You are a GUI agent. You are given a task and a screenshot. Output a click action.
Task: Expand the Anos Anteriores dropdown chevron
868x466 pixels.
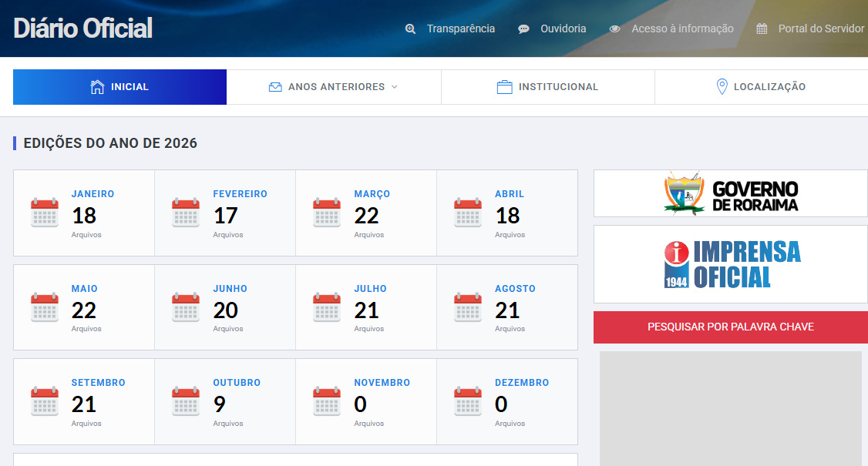pyautogui.click(x=394, y=87)
